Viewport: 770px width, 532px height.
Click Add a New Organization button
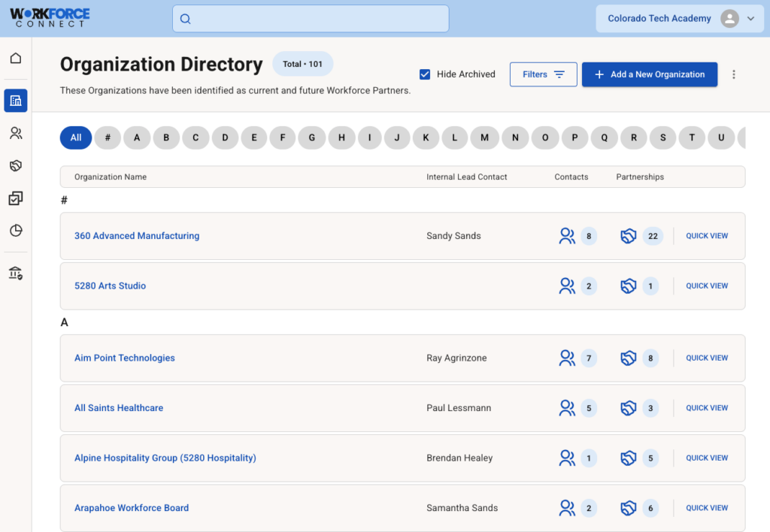pos(649,74)
